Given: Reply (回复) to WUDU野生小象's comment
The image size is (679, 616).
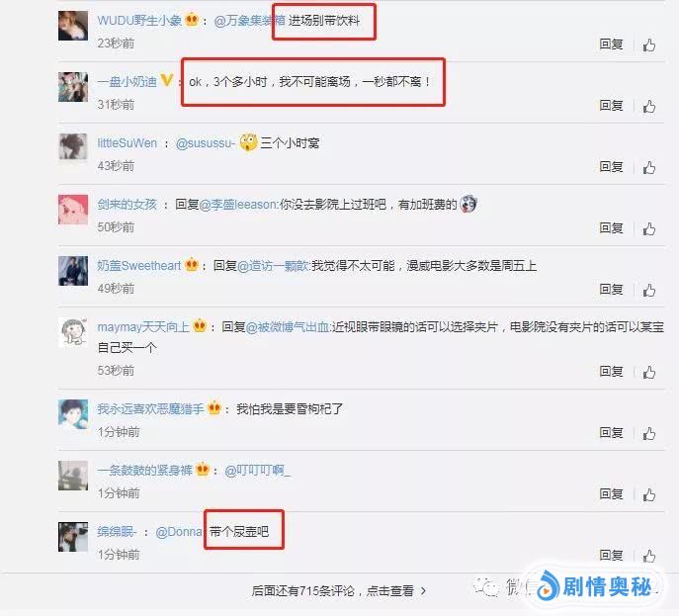Looking at the screenshot, I should pyautogui.click(x=611, y=44).
